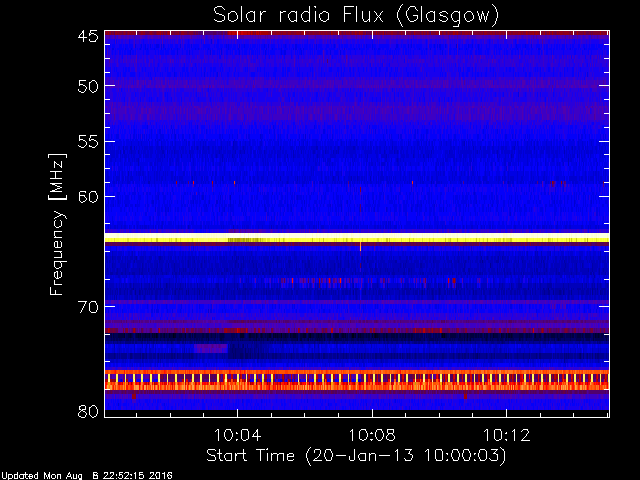Click the 55 MHz frequency axis label
Image resolution: width=640 pixels, height=480 pixels.
point(88,142)
